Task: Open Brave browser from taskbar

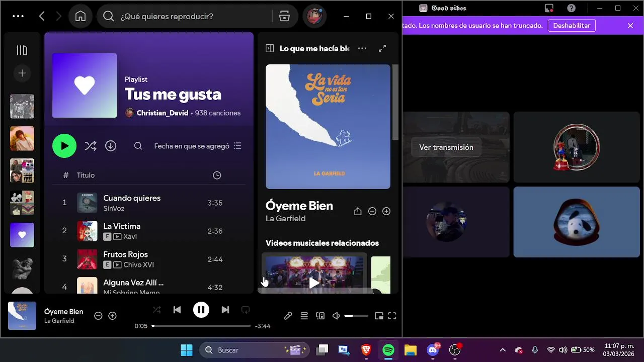Action: pyautogui.click(x=366, y=350)
